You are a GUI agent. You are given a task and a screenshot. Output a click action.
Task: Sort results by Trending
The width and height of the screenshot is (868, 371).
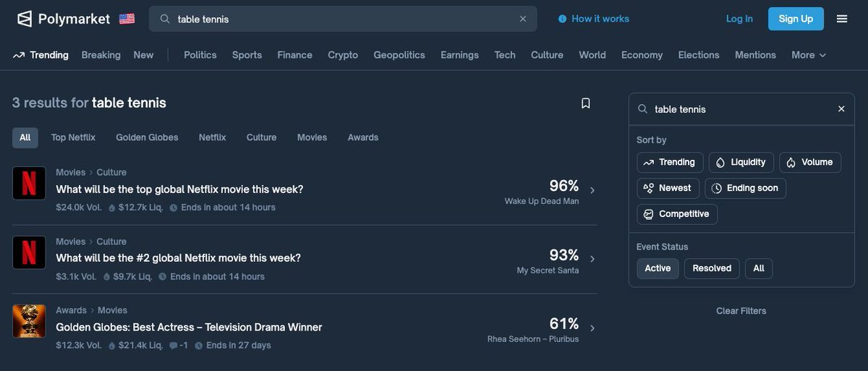point(670,163)
